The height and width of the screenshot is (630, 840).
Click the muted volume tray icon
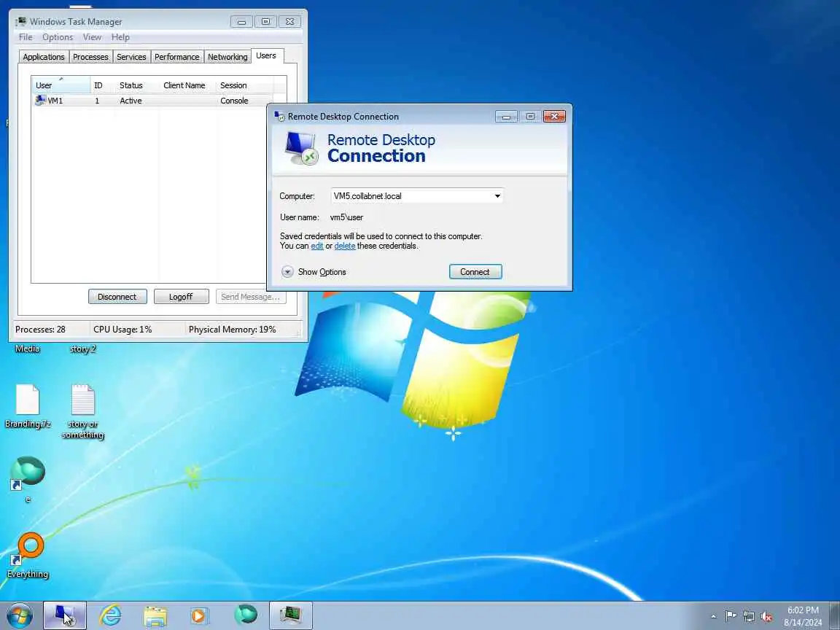point(766,616)
